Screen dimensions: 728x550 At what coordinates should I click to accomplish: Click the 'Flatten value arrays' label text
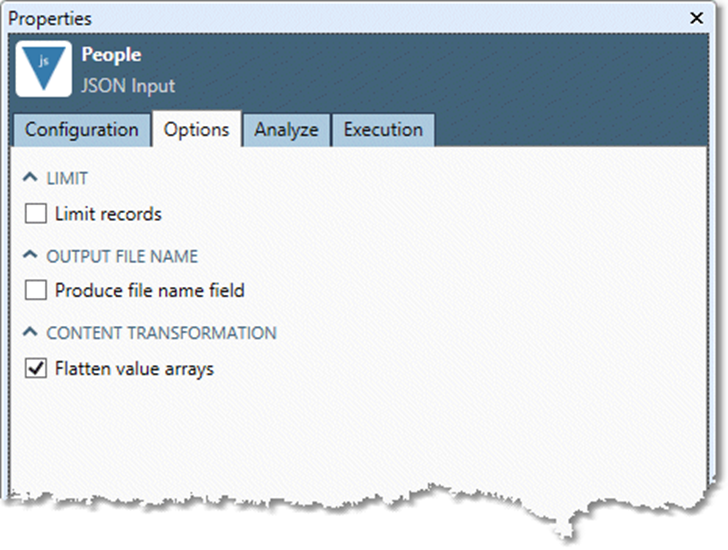click(134, 369)
